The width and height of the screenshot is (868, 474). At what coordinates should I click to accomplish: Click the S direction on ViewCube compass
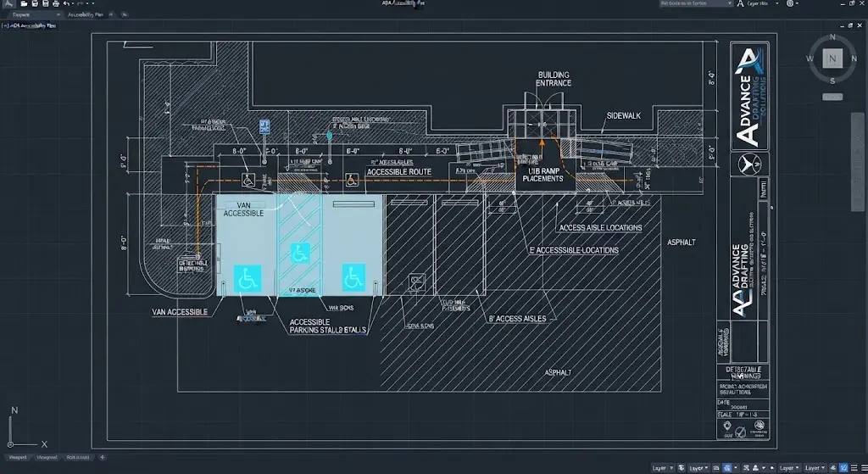click(x=832, y=81)
